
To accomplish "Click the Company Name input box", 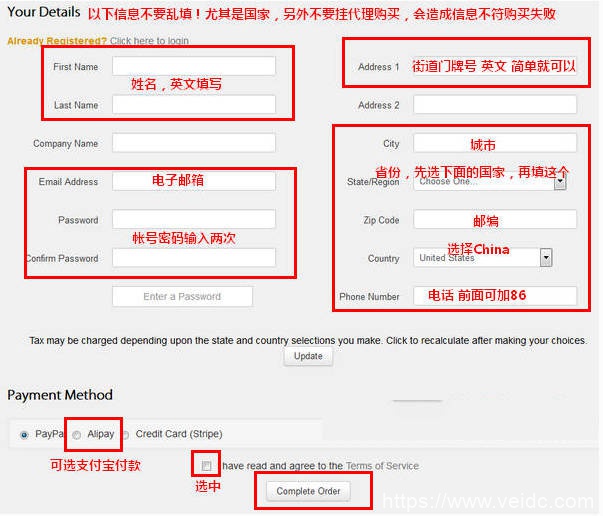I will (x=194, y=143).
